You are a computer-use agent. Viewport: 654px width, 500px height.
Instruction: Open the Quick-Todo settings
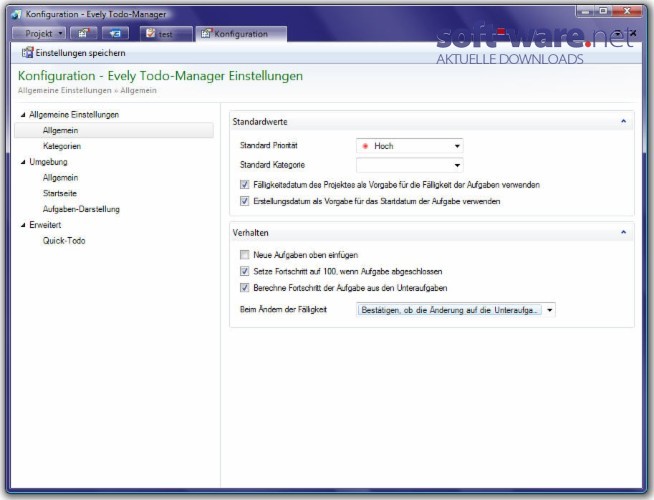pyautogui.click(x=64, y=241)
